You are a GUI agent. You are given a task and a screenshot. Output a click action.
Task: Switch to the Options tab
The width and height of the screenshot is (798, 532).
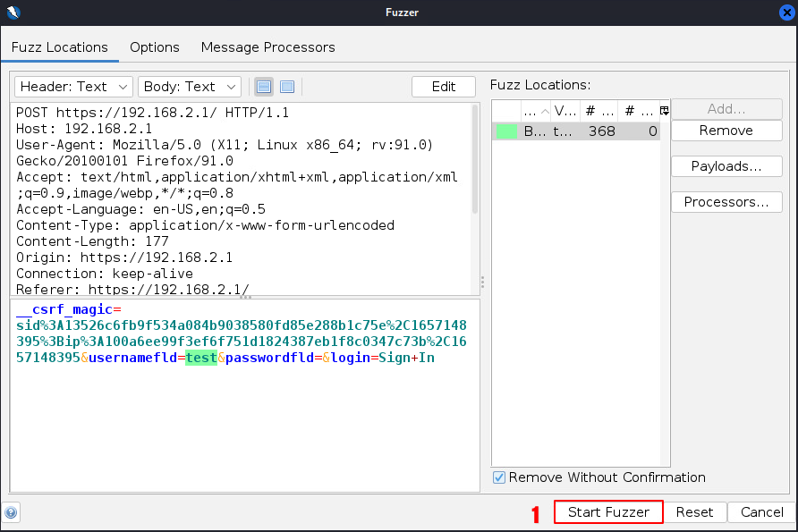[x=155, y=47]
